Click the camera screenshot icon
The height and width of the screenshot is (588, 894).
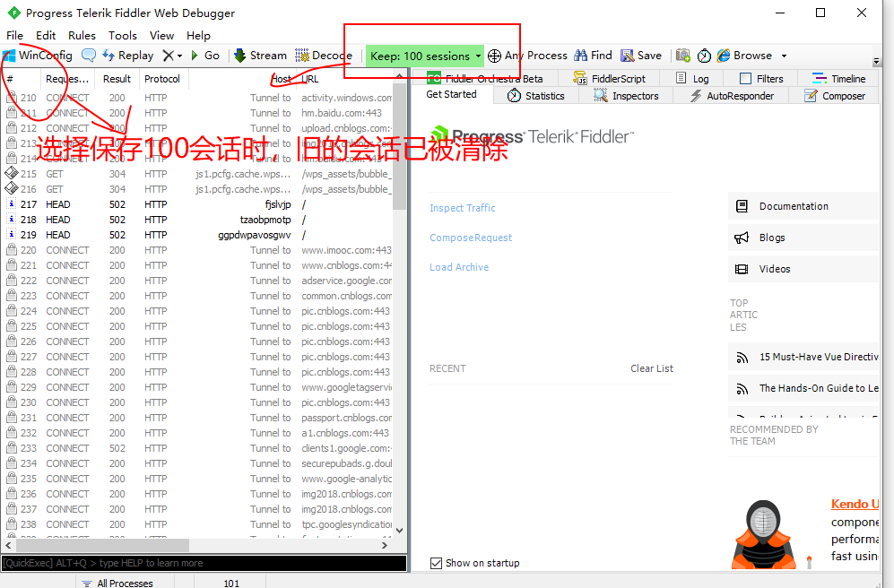tap(683, 56)
